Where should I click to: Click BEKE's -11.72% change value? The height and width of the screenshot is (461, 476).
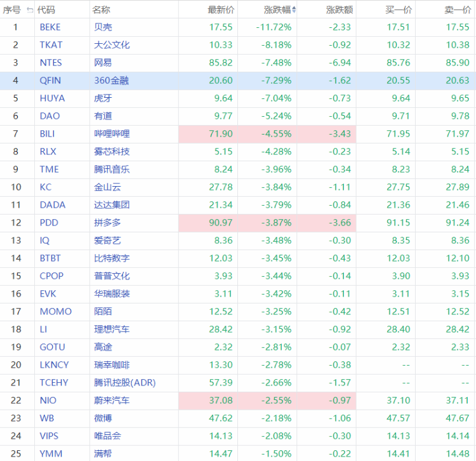click(274, 27)
